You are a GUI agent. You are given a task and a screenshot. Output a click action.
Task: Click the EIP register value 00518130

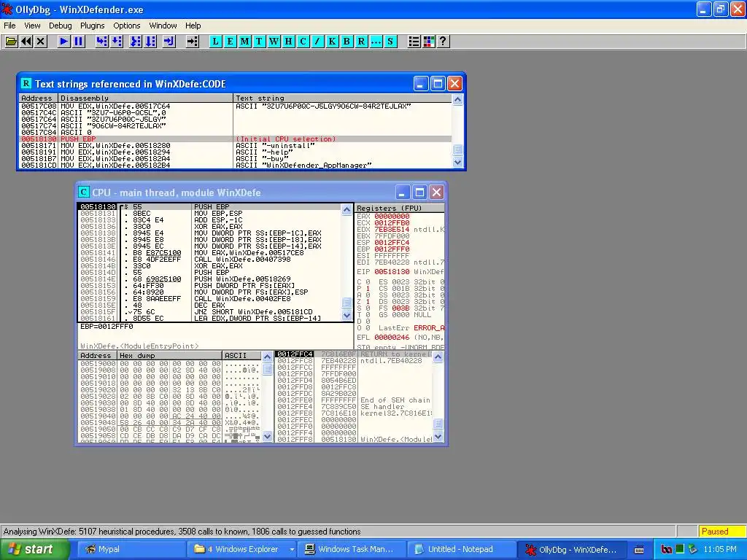click(x=392, y=272)
